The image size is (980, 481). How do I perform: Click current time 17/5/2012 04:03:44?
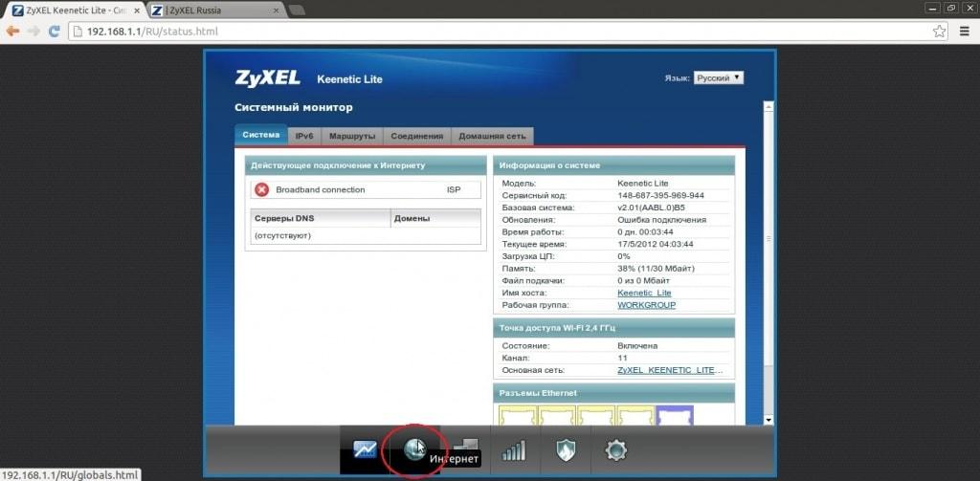tap(655, 244)
